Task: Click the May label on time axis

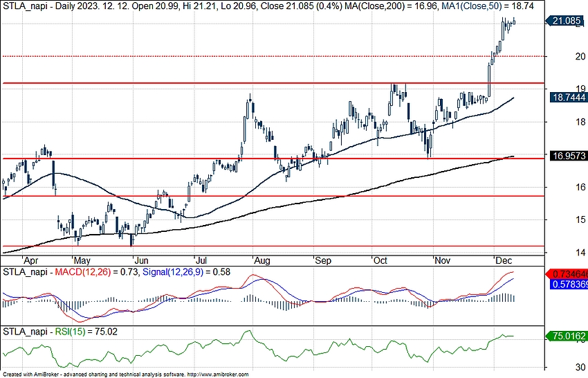Action: pos(82,260)
